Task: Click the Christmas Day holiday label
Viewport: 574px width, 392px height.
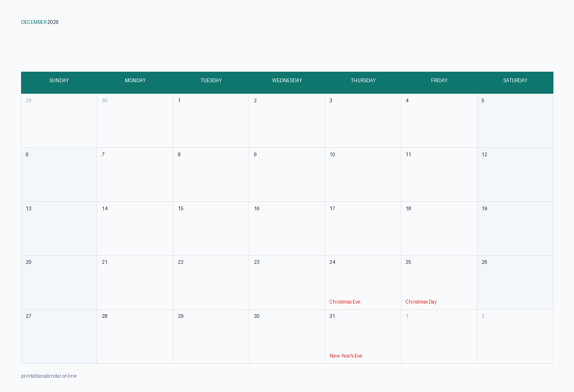Action: 421,302
